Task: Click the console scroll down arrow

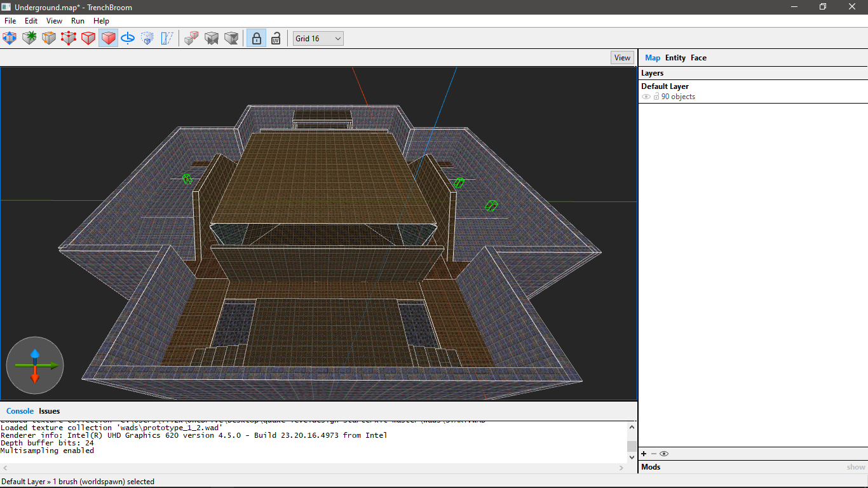Action: coord(632,457)
